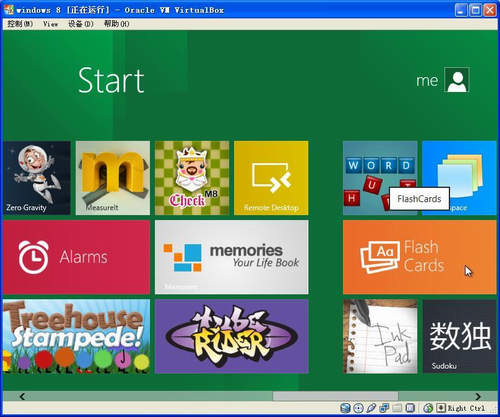
Task: Click the mouse integration globe icon
Action: 428,408
